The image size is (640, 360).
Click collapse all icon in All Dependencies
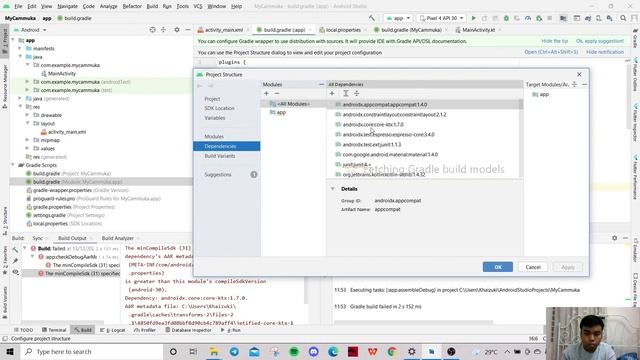[x=357, y=93]
